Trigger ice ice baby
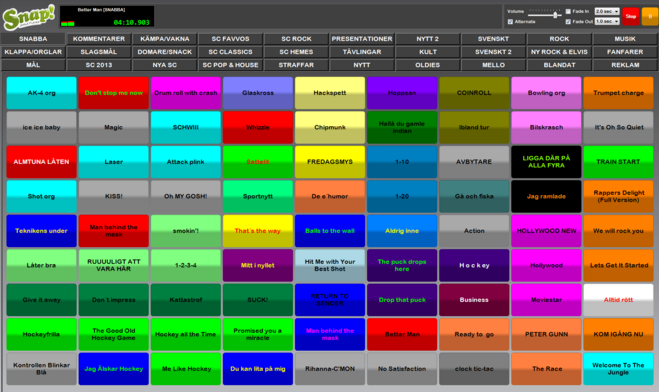This screenshot has height=392, width=659. [42, 127]
